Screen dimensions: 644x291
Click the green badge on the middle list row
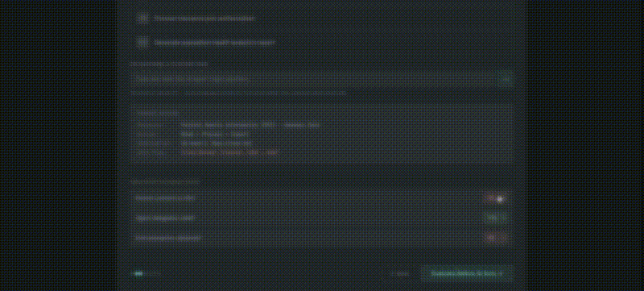coord(495,218)
